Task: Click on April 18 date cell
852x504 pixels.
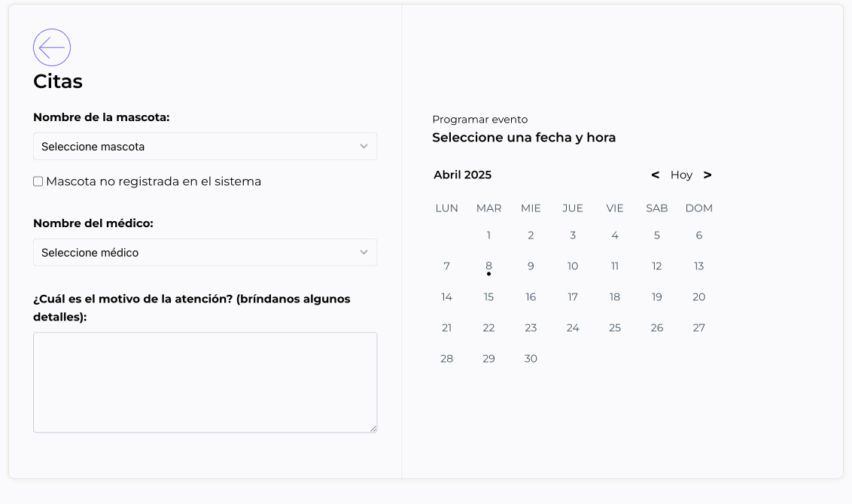Action: [615, 297]
